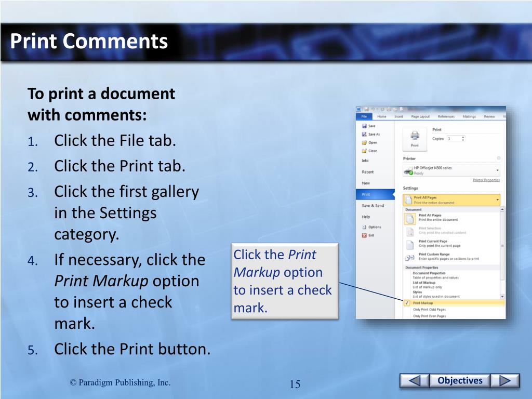Open the Review ribbon tab
The image size is (532, 399).
coord(489,116)
